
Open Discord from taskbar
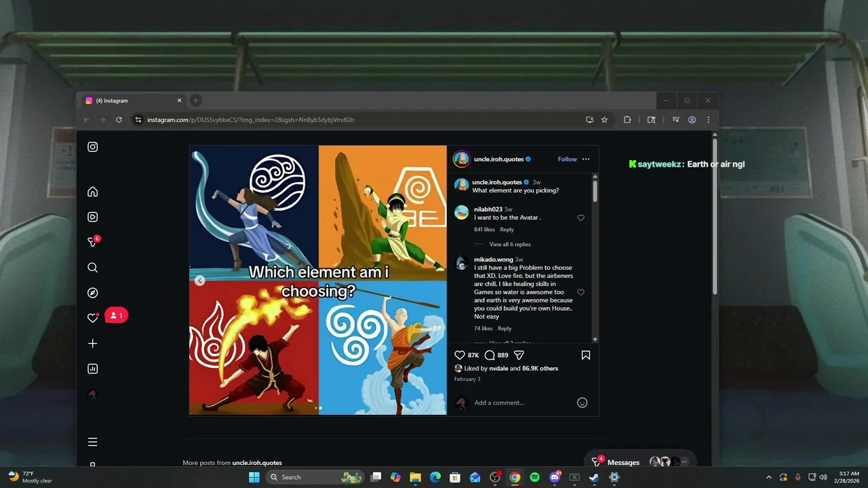555,477
